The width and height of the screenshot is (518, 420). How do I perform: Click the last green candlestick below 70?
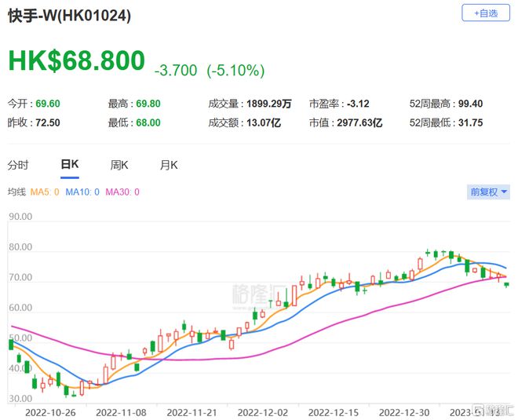[506, 284]
